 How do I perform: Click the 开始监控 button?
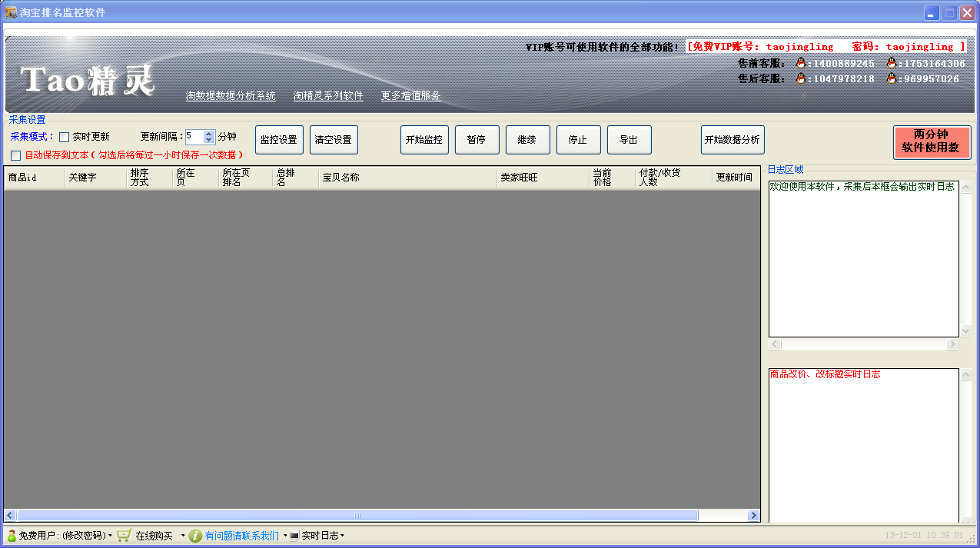tap(424, 140)
